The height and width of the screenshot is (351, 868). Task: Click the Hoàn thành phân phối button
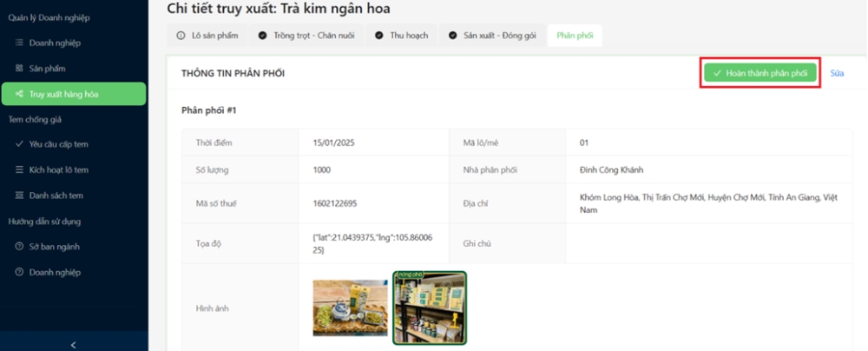(760, 73)
